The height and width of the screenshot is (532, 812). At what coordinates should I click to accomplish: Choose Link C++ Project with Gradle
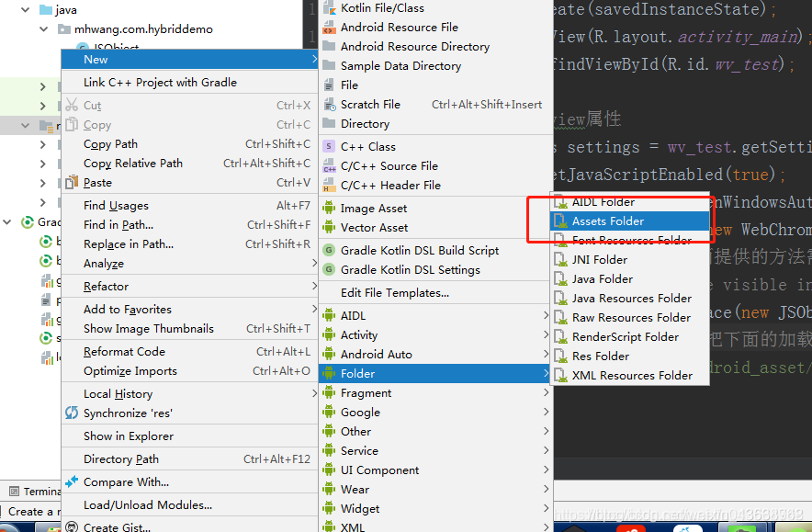189,83
